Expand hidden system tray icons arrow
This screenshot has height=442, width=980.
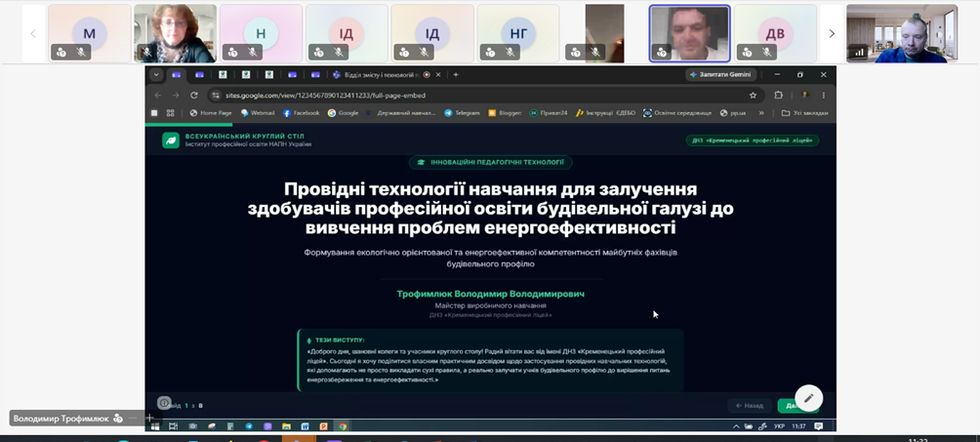point(736,426)
